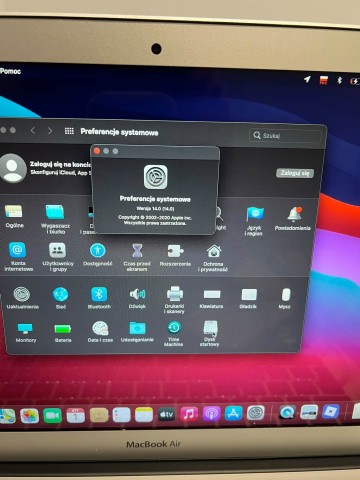Open Dźwięk sound preferences
The image size is (360, 480).
(137, 297)
